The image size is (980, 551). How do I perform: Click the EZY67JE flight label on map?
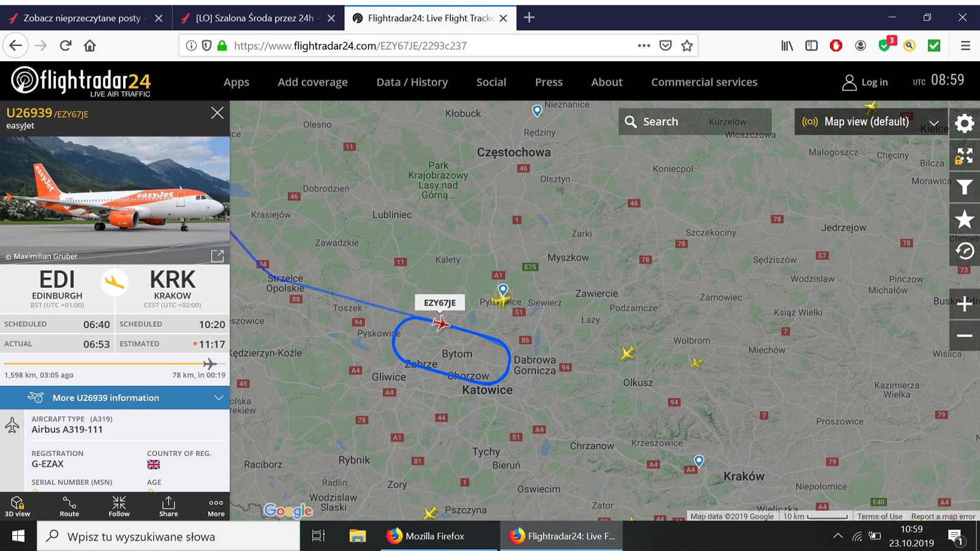coord(440,302)
